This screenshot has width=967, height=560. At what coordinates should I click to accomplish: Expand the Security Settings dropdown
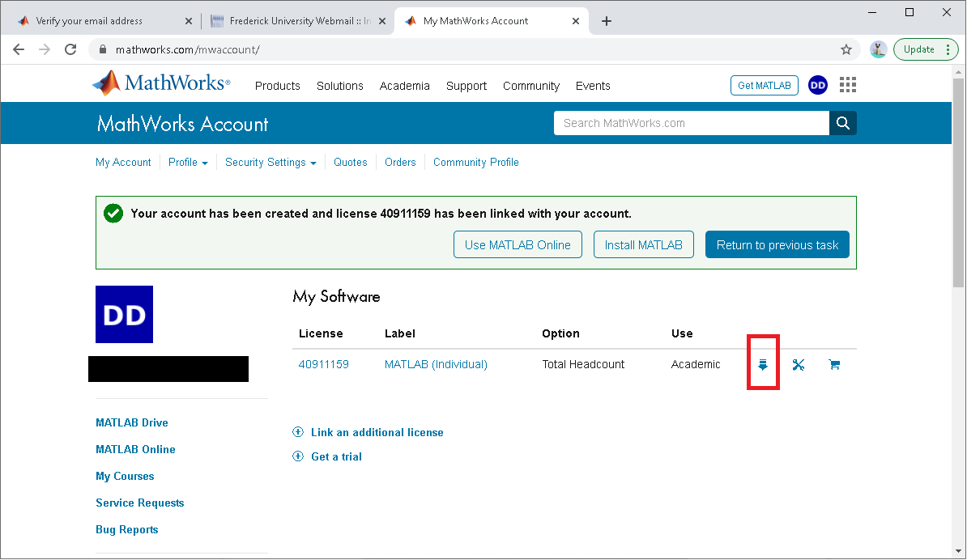[271, 163]
